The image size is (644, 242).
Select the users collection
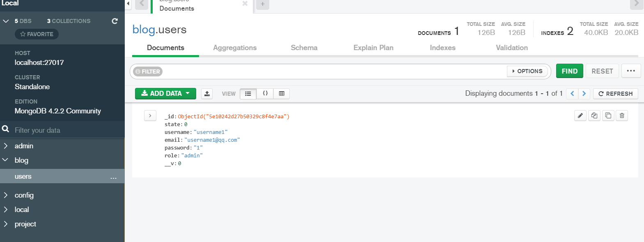[x=62, y=176]
